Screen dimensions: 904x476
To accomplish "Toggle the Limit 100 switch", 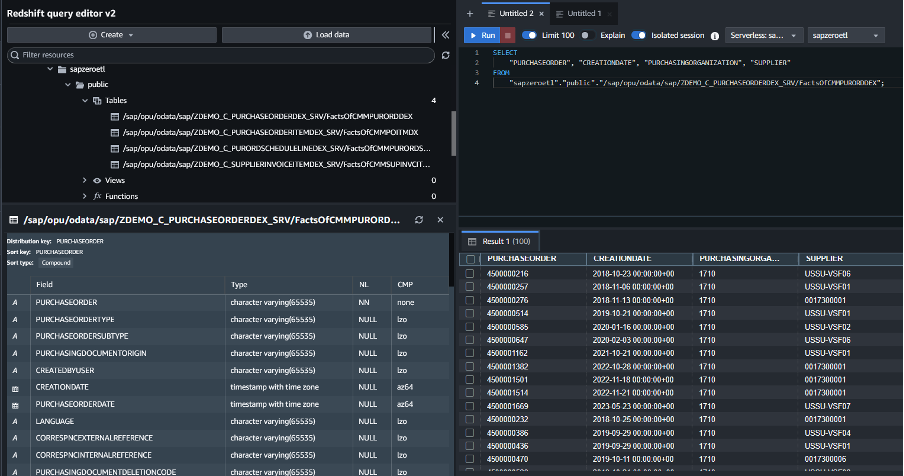I will click(529, 35).
